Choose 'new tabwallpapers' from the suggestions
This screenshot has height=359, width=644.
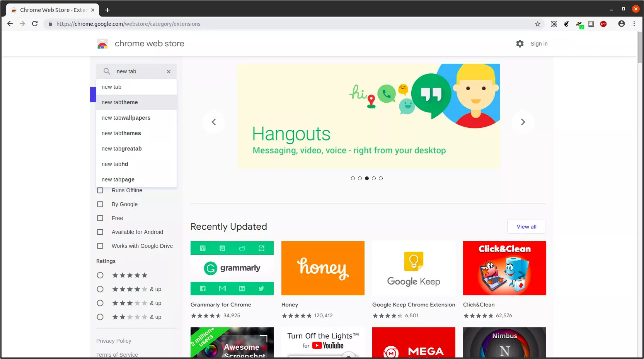point(126,118)
